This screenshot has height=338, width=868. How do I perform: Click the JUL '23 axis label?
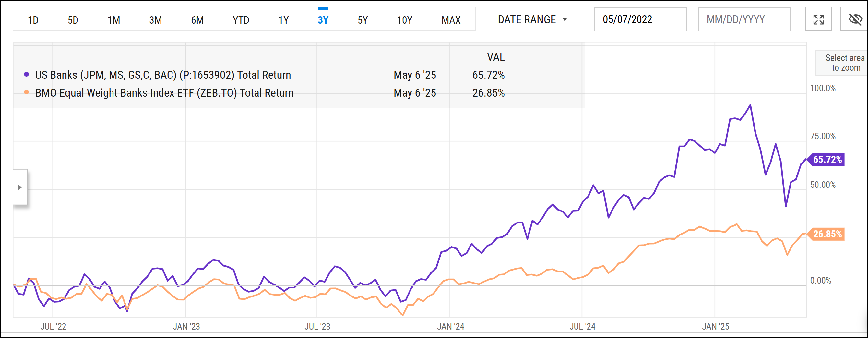317,326
